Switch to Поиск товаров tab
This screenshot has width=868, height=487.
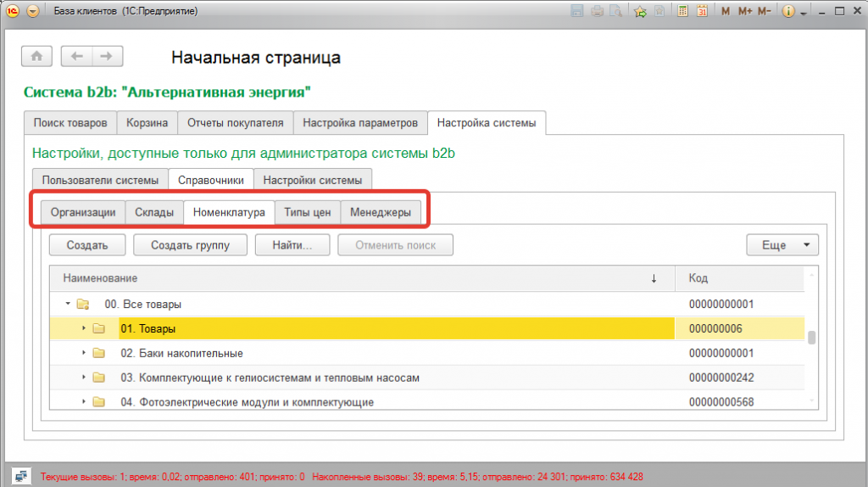coord(70,123)
